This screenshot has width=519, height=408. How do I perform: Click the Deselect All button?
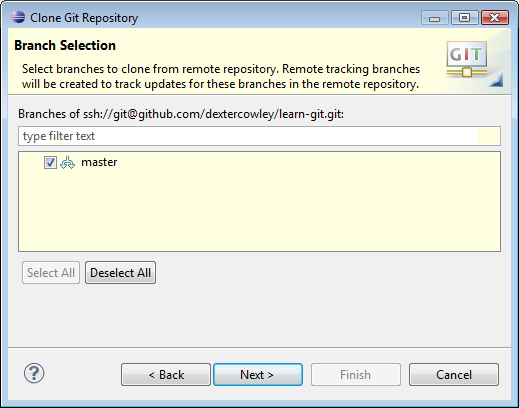click(120, 273)
